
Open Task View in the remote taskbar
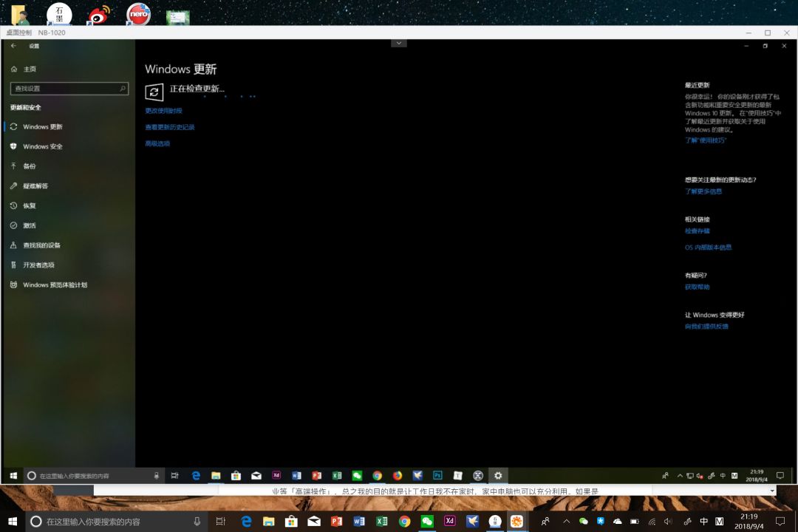point(174,476)
